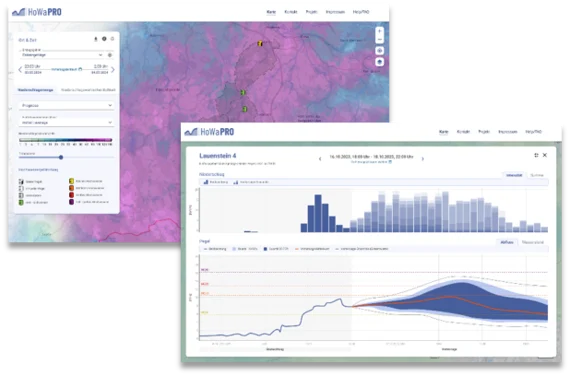570x376 pixels.
Task: Click the purple warning-level legend icon
Action: pyautogui.click(x=72, y=202)
